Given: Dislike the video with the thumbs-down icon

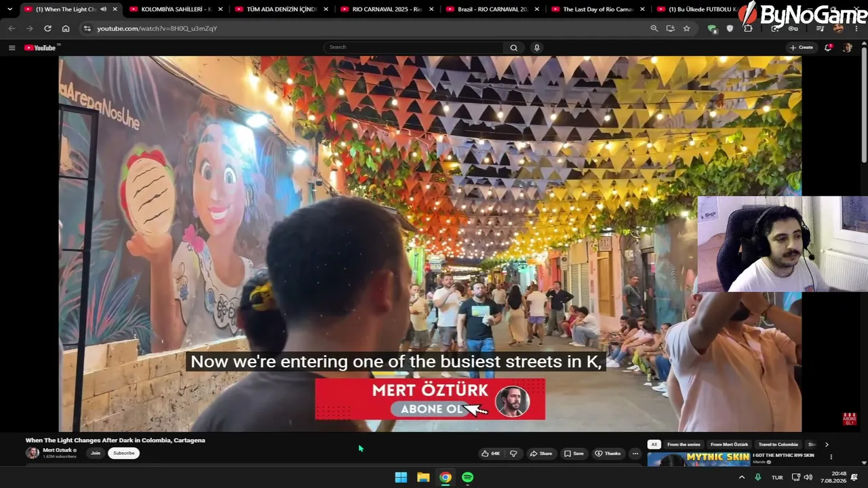Looking at the screenshot, I should 513,453.
